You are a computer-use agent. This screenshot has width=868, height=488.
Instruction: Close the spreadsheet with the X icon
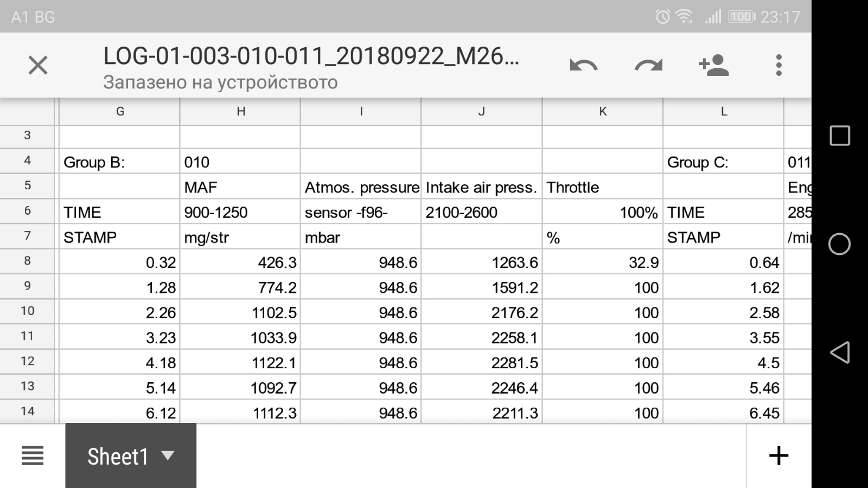click(x=38, y=66)
